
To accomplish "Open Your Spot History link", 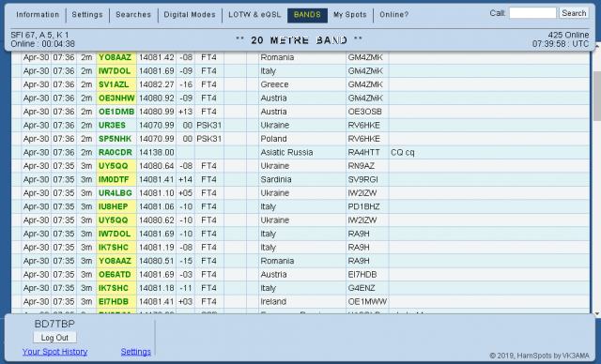I will click(x=54, y=352).
